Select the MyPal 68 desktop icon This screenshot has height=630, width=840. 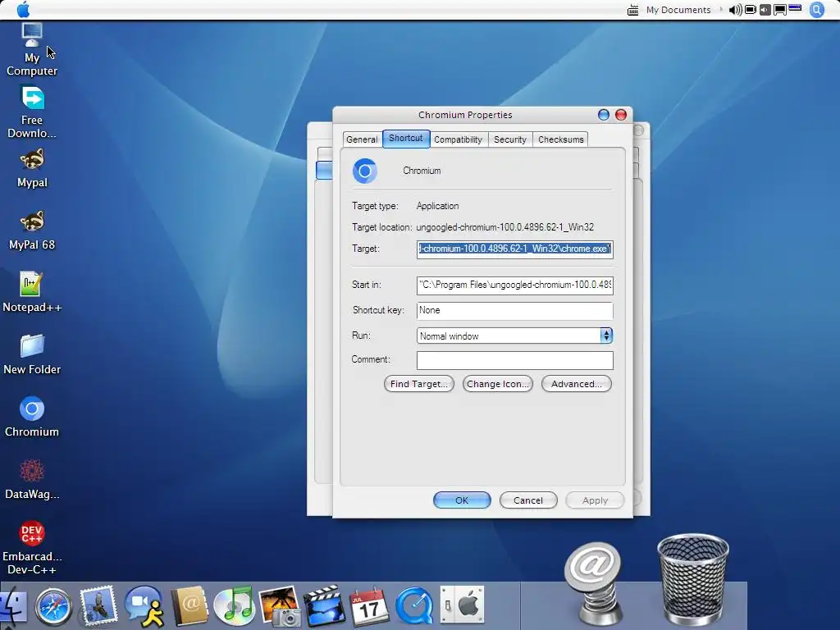[x=32, y=231]
